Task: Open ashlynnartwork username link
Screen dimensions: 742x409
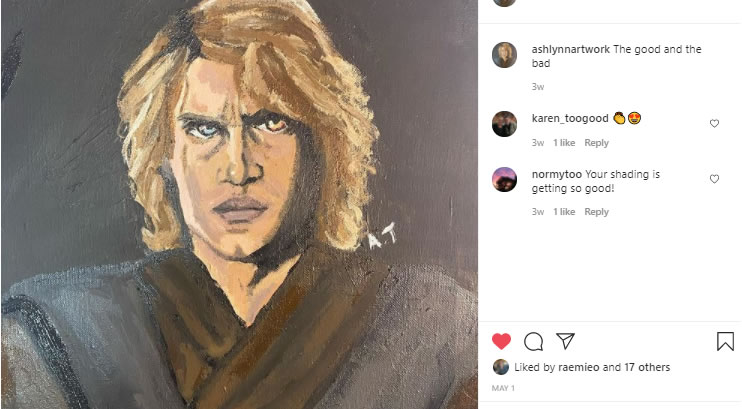Action: (570, 50)
